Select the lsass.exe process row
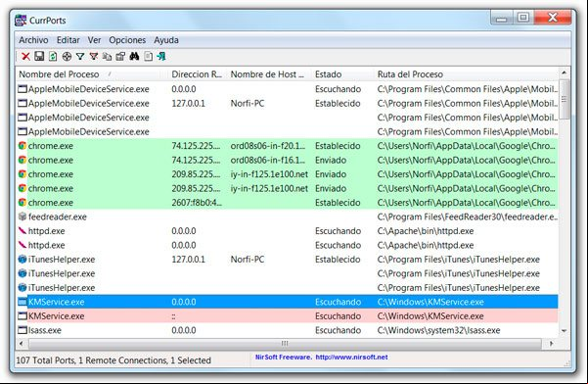Screen dimensions: 588x384 [x=288, y=330]
